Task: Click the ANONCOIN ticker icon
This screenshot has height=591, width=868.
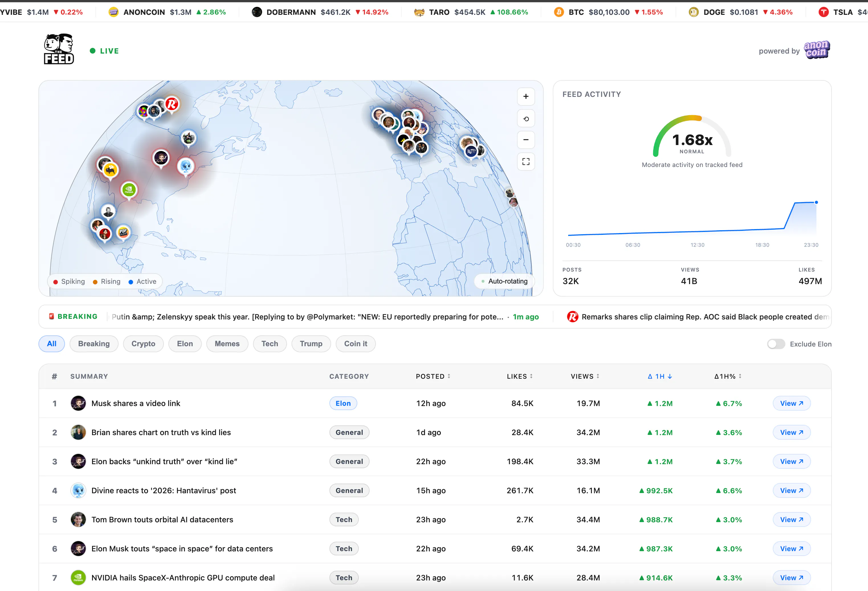Action: [x=113, y=12]
